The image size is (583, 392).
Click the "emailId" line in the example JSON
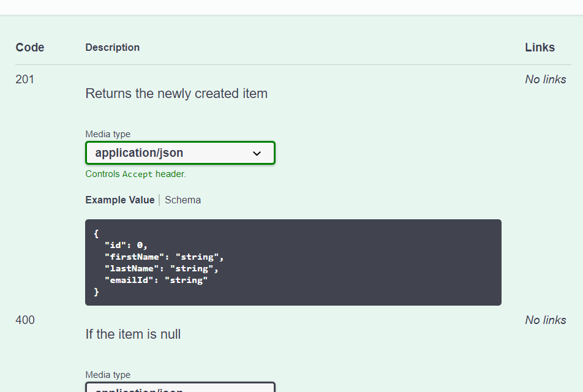[x=156, y=280]
